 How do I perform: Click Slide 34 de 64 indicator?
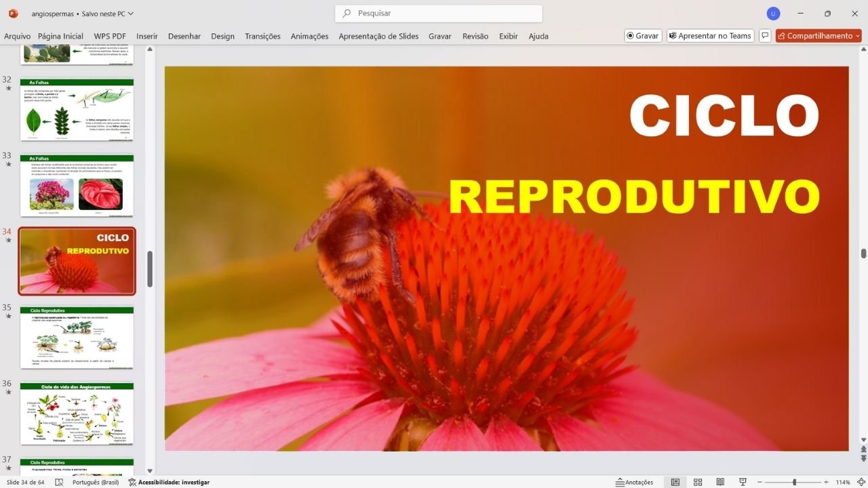click(x=26, y=482)
